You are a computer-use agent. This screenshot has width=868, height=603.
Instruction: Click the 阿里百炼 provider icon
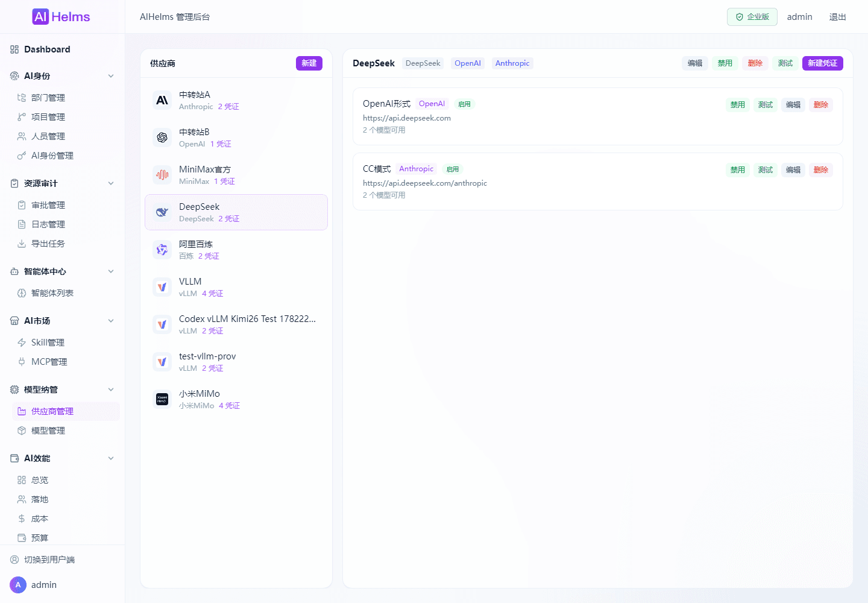(x=162, y=250)
